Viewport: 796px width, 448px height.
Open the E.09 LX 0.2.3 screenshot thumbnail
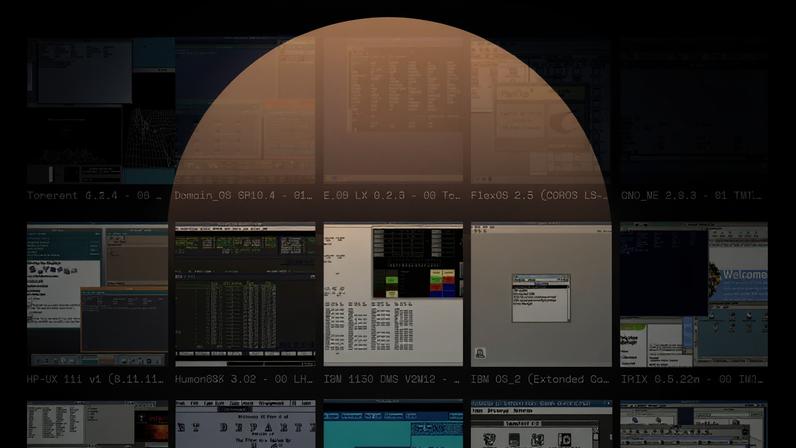point(393,111)
